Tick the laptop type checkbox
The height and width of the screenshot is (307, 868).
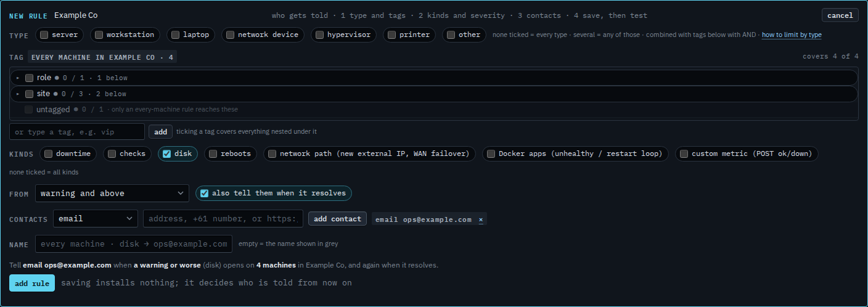click(175, 35)
